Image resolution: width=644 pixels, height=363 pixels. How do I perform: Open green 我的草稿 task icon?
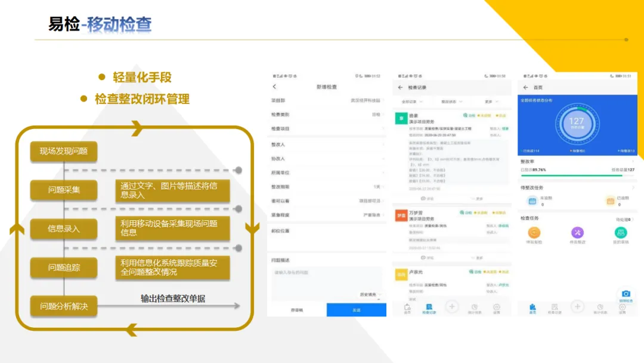point(621,233)
